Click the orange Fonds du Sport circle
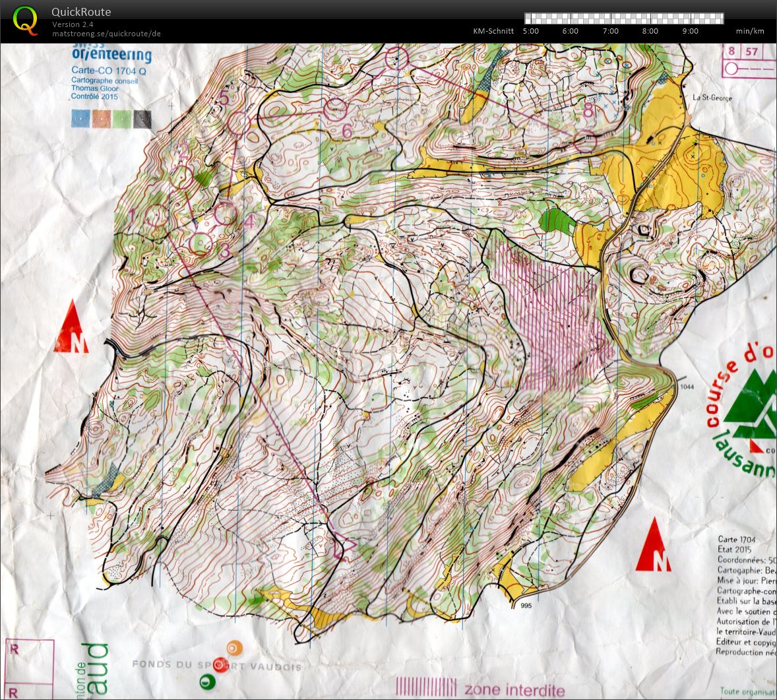The height and width of the screenshot is (700, 777). coord(234,647)
